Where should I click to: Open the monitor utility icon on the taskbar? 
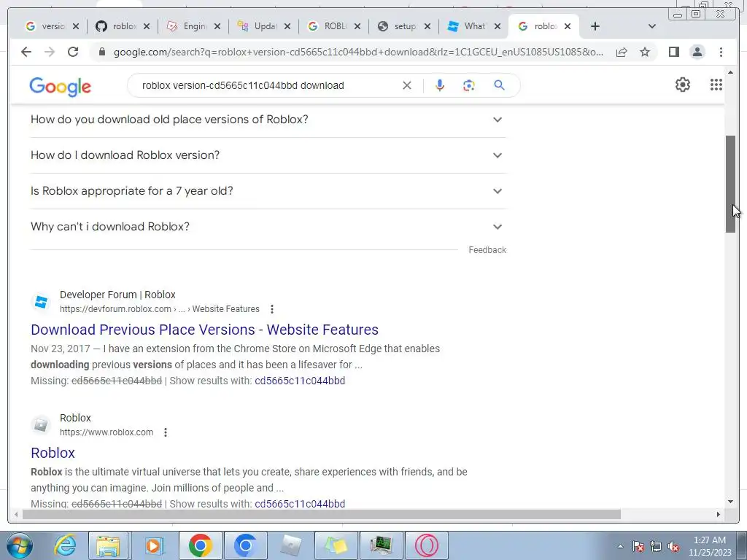pyautogui.click(x=381, y=545)
